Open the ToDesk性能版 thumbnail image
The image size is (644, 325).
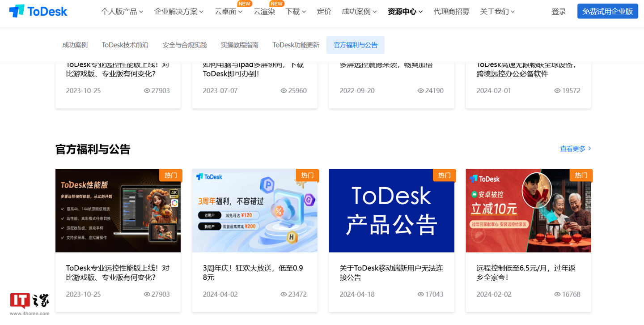click(x=118, y=210)
